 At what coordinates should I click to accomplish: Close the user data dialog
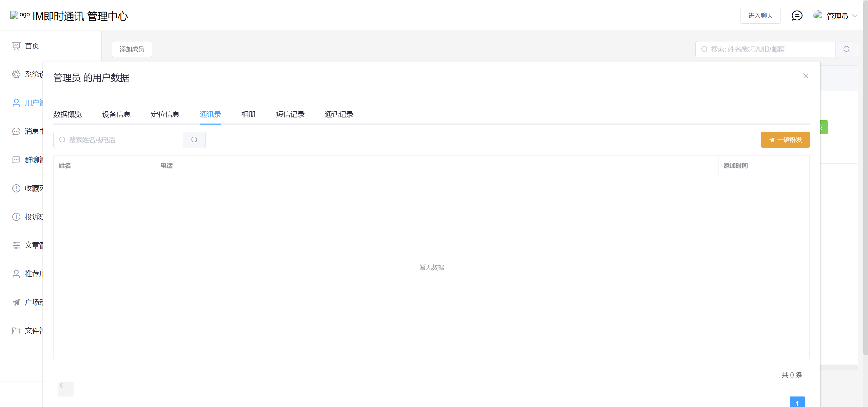coord(806,76)
